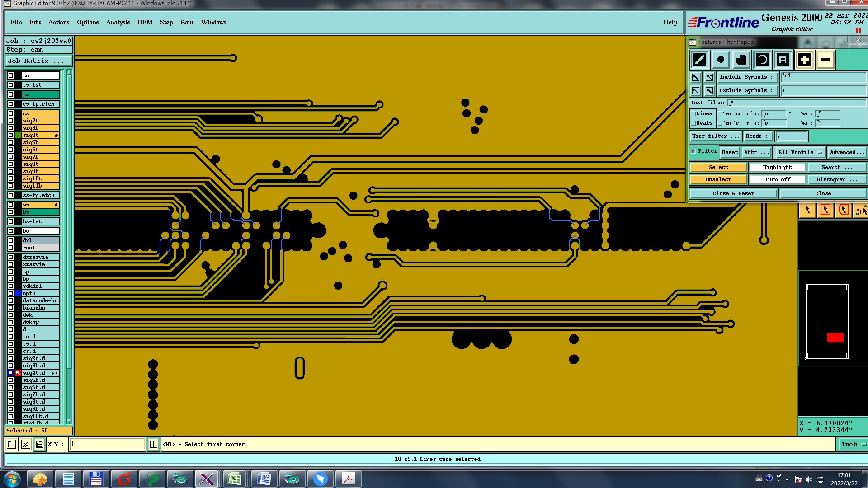Open the DFM menu

pyautogui.click(x=145, y=22)
